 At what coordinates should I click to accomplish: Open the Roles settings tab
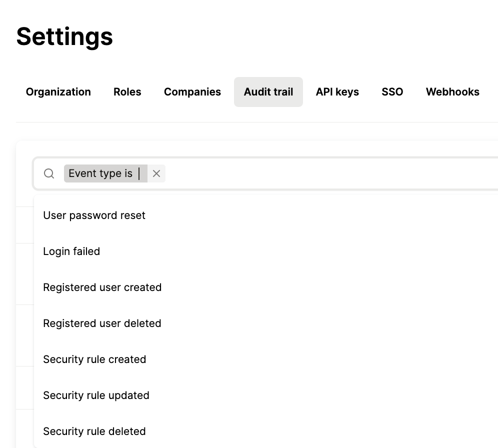(127, 91)
